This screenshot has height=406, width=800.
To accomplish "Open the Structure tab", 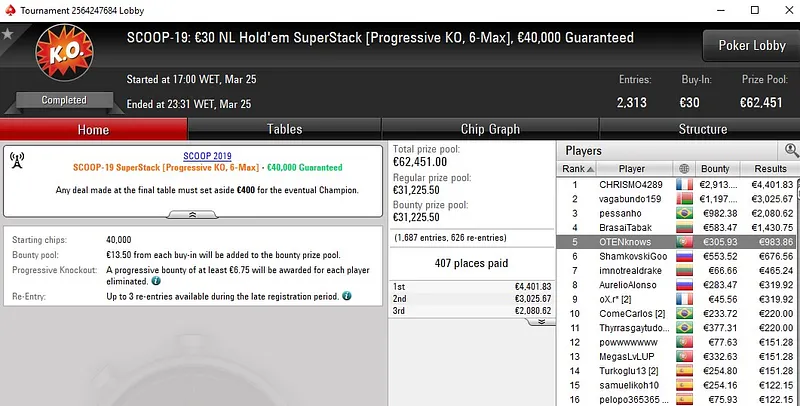I will click(702, 129).
